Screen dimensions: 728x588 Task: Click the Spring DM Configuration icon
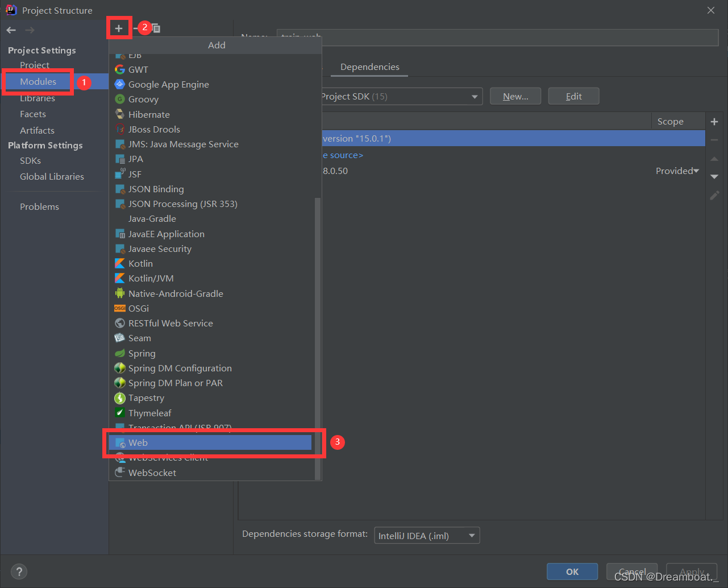pos(120,368)
